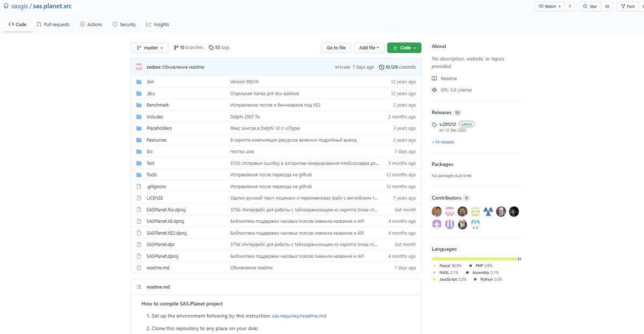Open the 10,129 commits link

[x=397, y=67]
